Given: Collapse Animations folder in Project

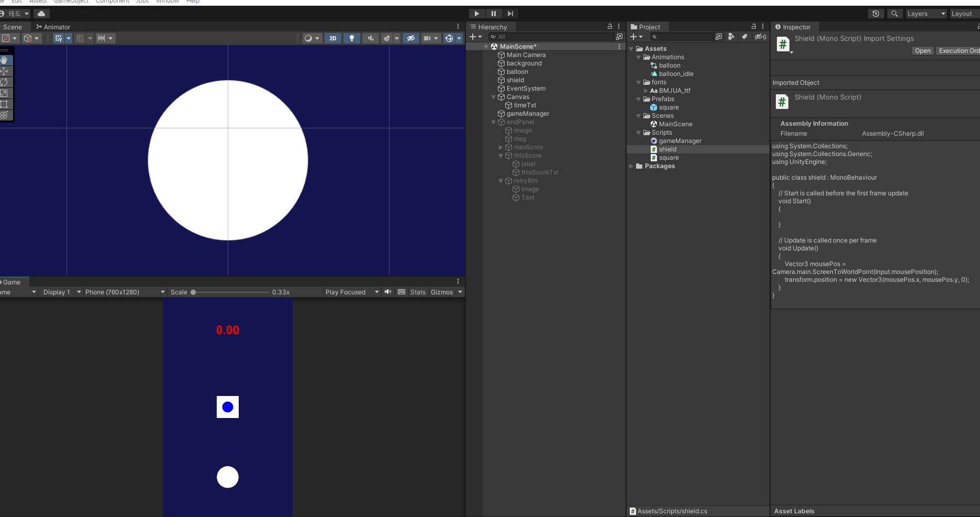Looking at the screenshot, I should (x=638, y=57).
